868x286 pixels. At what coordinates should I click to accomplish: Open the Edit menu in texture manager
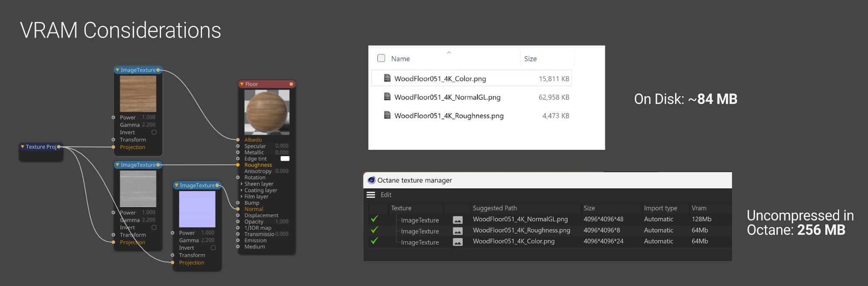click(x=386, y=195)
